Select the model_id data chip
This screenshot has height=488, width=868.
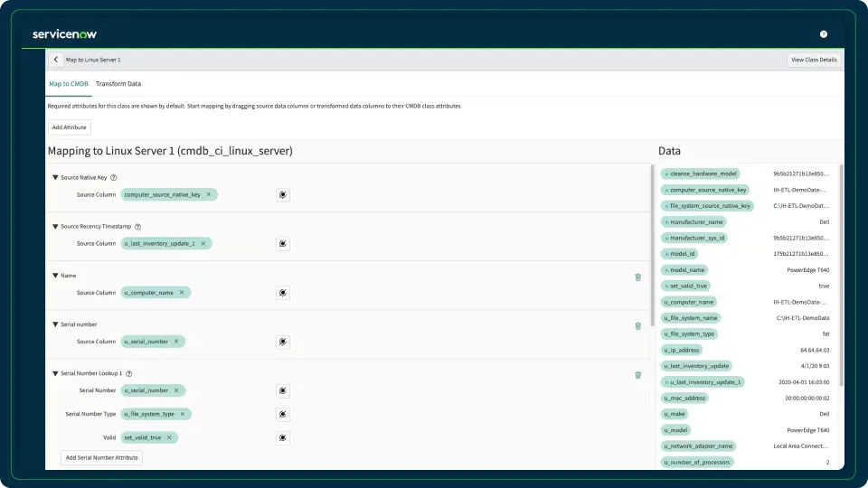pyautogui.click(x=679, y=254)
